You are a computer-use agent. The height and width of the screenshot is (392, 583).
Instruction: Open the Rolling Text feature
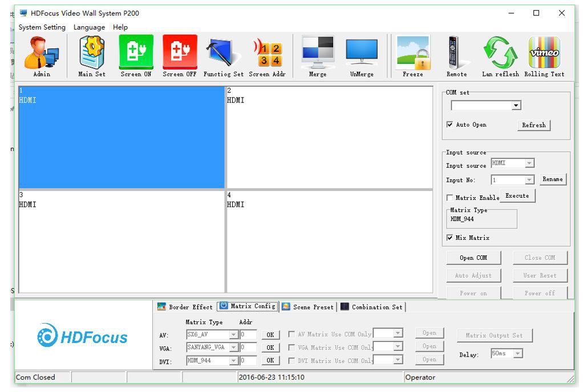click(x=545, y=54)
